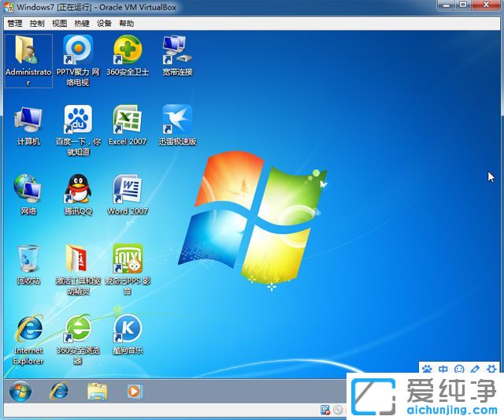Launch the 爱奇艺PPS影音 iQIYI shortcut
Viewport: 504px width, 420px height.
click(128, 269)
